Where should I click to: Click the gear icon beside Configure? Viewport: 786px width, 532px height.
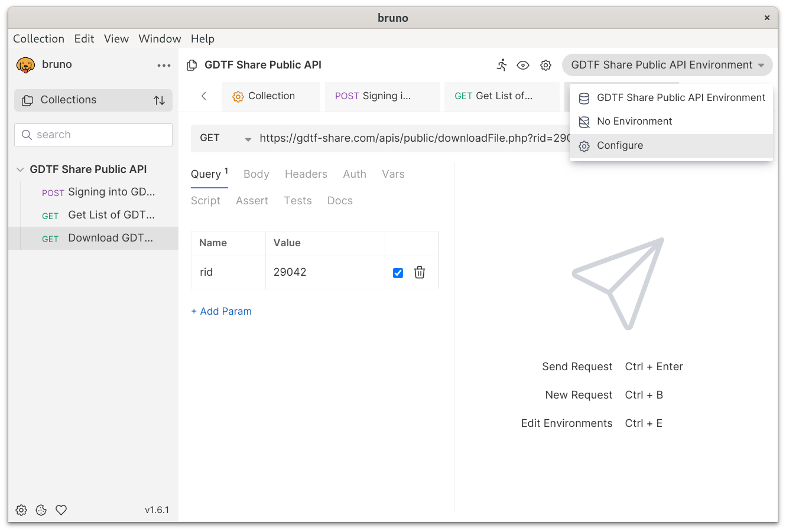point(584,146)
